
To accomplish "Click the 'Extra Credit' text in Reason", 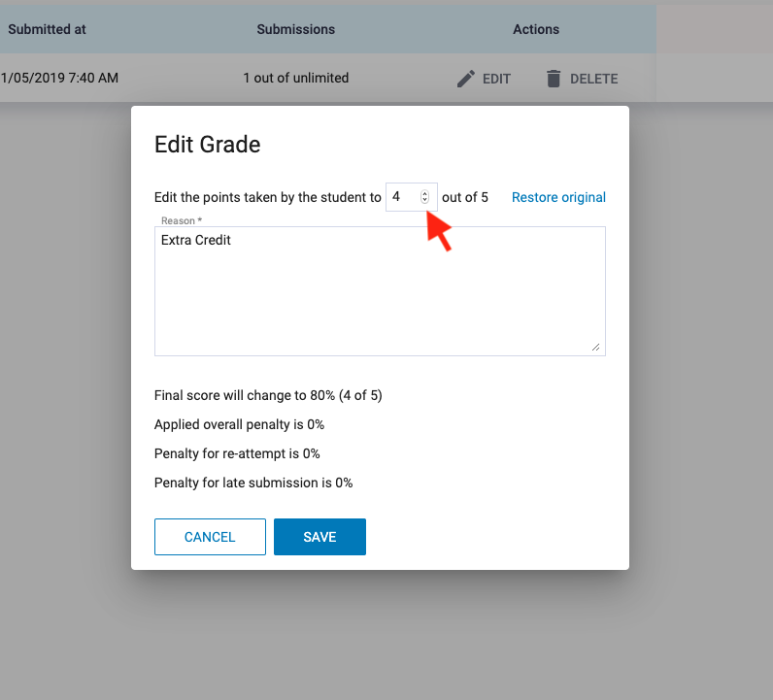I will (x=196, y=240).
